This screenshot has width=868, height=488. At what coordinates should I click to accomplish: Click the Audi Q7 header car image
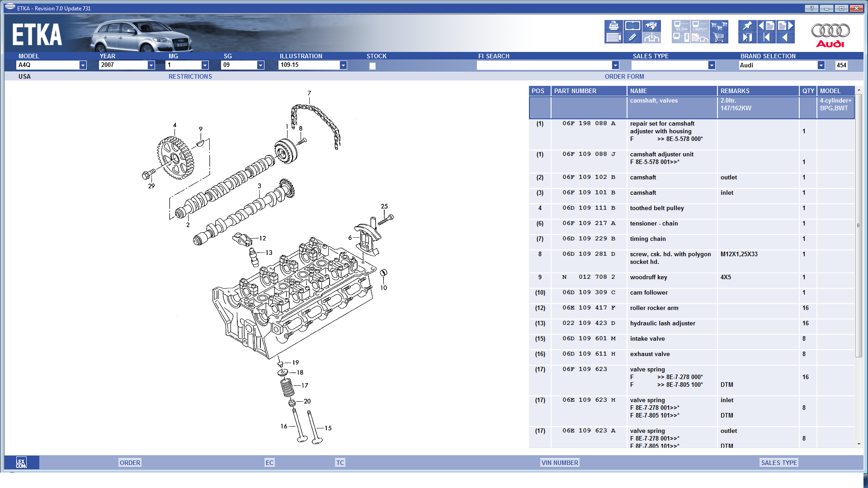click(x=141, y=36)
